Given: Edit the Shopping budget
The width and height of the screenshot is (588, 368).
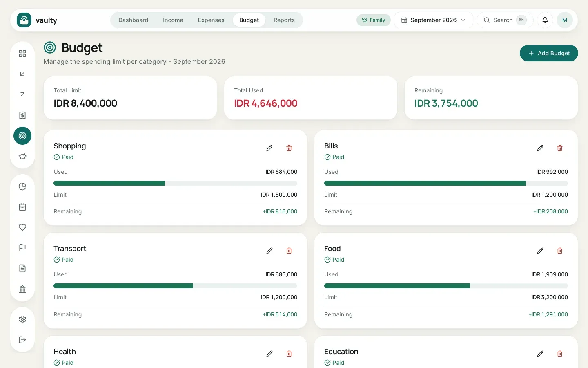Looking at the screenshot, I should pyautogui.click(x=269, y=148).
